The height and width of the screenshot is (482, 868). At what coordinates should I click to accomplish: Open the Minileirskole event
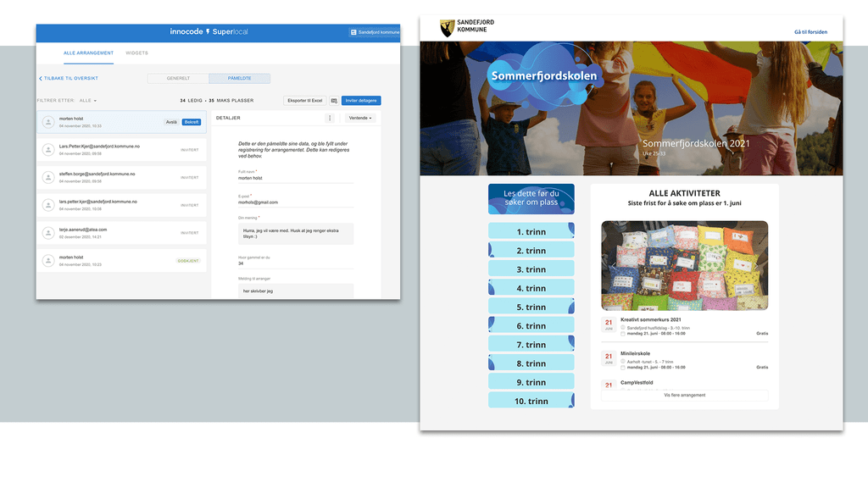[x=635, y=353]
